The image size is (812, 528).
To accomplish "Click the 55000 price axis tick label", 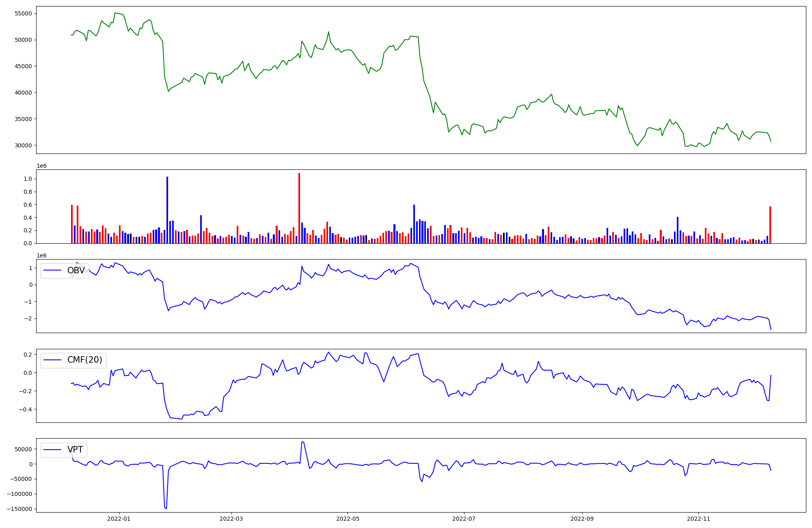I will pyautogui.click(x=23, y=13).
